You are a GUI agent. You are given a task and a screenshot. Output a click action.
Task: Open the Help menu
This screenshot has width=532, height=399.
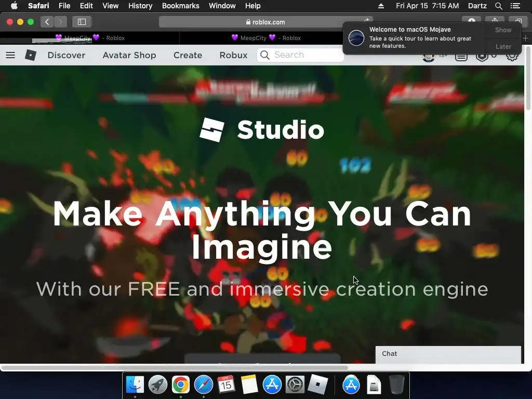click(253, 6)
